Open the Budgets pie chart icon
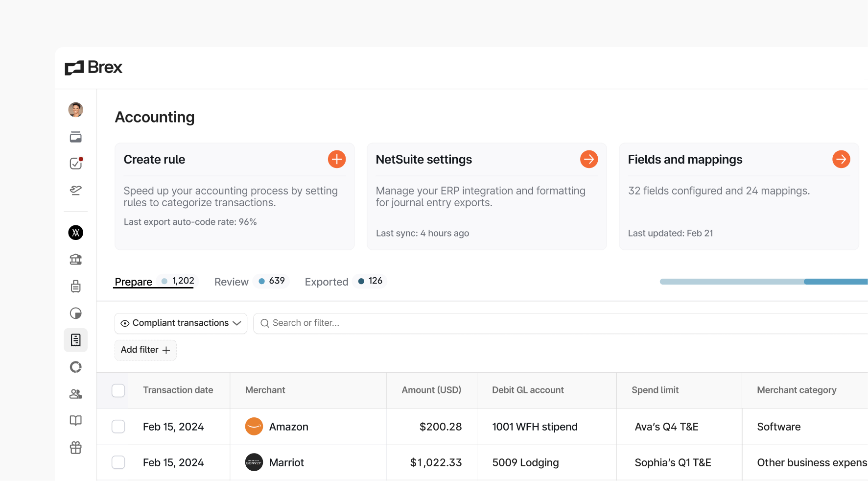 [76, 313]
